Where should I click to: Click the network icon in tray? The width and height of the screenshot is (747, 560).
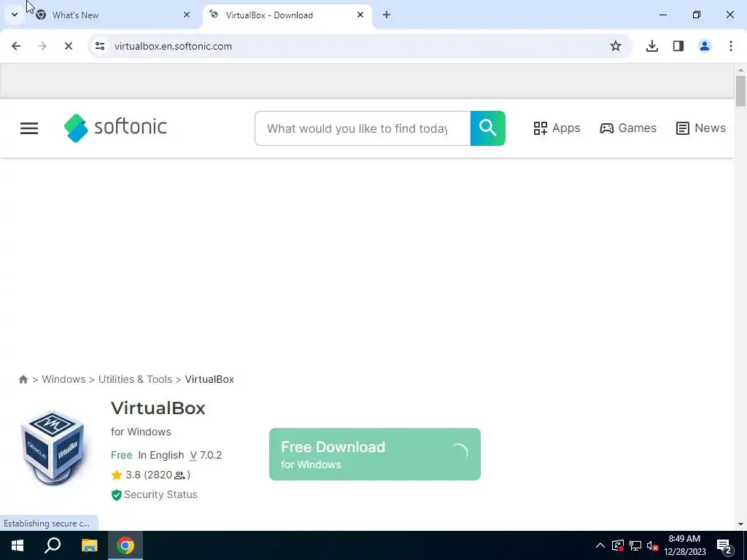[635, 545]
